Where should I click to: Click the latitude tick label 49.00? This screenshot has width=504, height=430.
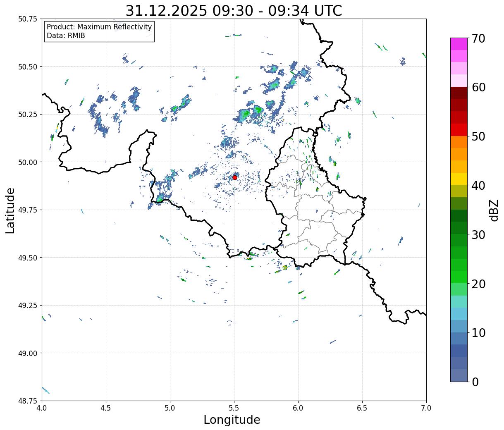(28, 353)
